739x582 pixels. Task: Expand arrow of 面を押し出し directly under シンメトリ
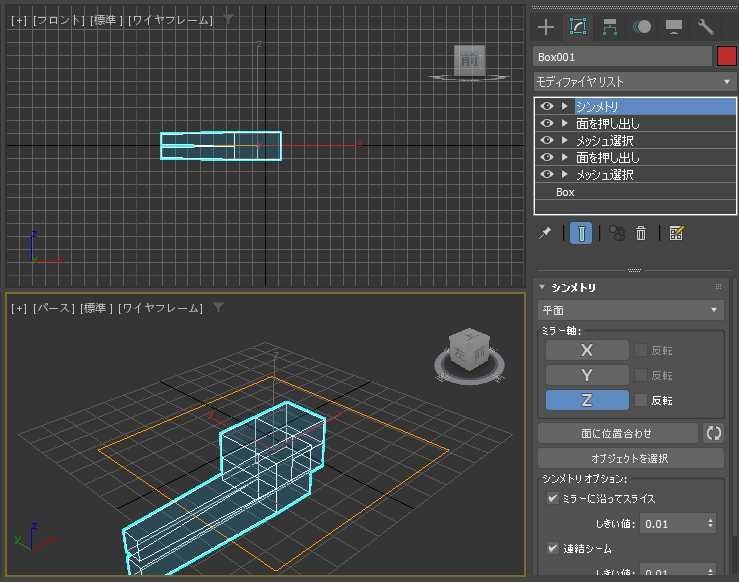tap(565, 123)
